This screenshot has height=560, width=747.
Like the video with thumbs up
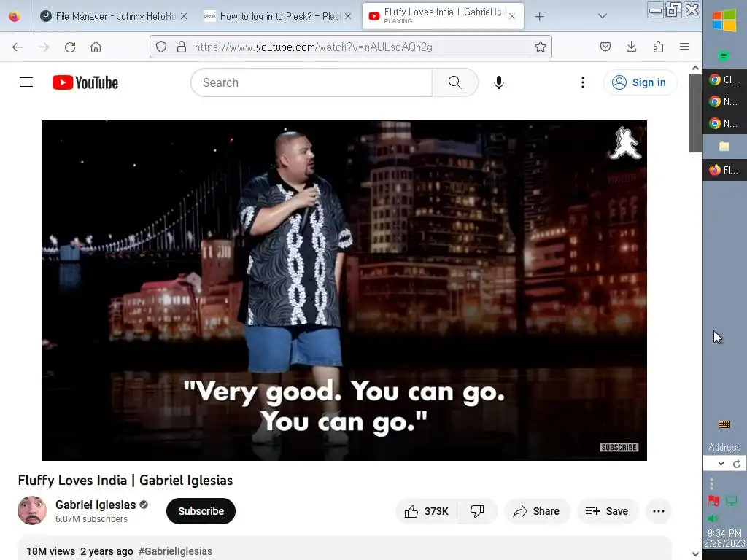pyautogui.click(x=427, y=511)
